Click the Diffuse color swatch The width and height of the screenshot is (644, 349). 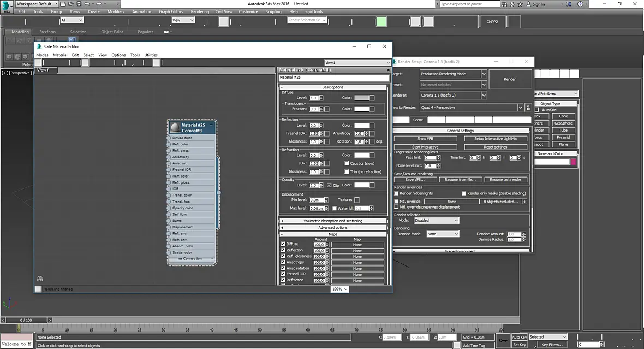(361, 98)
